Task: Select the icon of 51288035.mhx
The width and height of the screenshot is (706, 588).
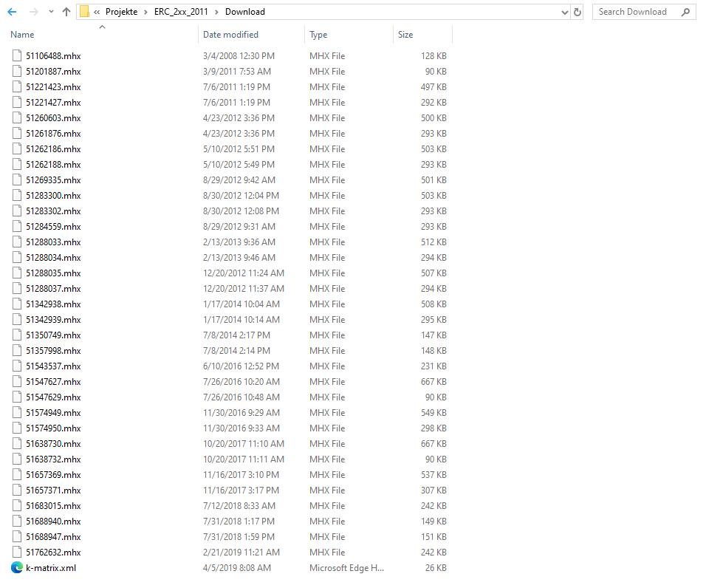Action: point(17,273)
